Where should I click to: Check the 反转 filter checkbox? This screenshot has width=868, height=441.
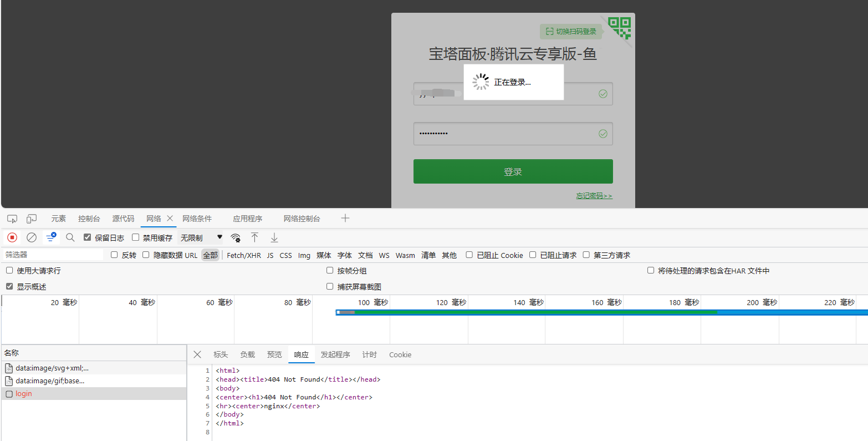(114, 255)
